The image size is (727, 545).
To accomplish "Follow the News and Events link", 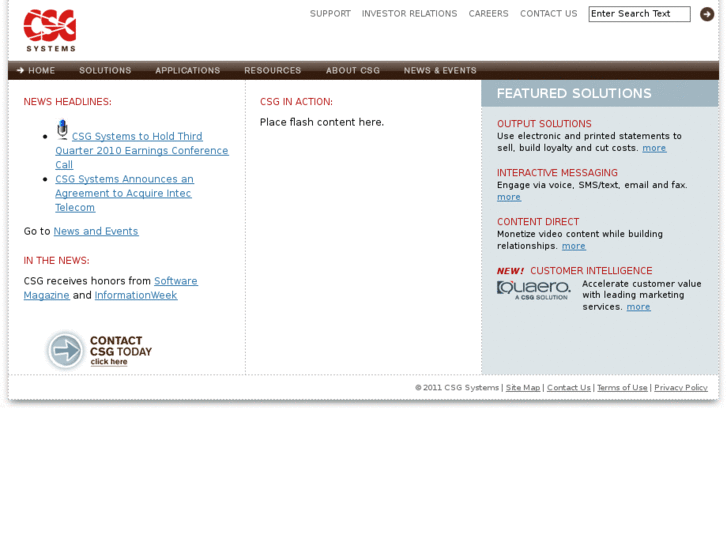I will [x=96, y=231].
